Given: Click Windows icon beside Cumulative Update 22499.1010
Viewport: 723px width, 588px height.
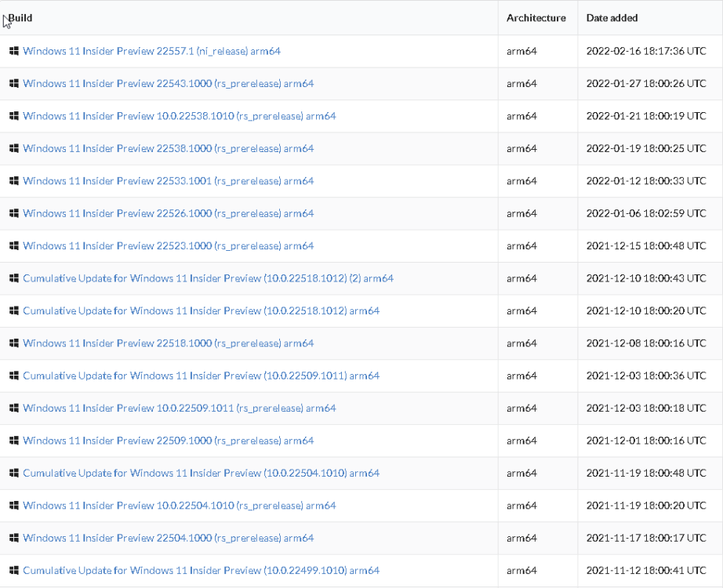Looking at the screenshot, I should tap(14, 570).
